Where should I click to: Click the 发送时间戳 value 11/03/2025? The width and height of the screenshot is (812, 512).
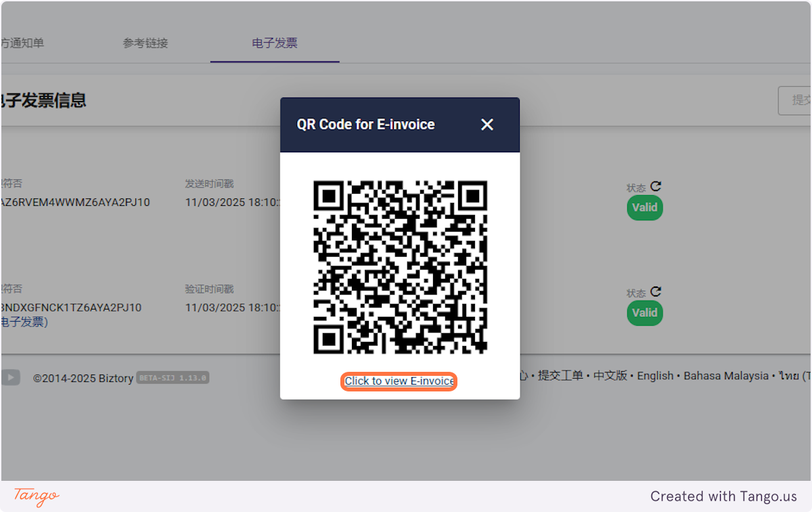(232, 202)
